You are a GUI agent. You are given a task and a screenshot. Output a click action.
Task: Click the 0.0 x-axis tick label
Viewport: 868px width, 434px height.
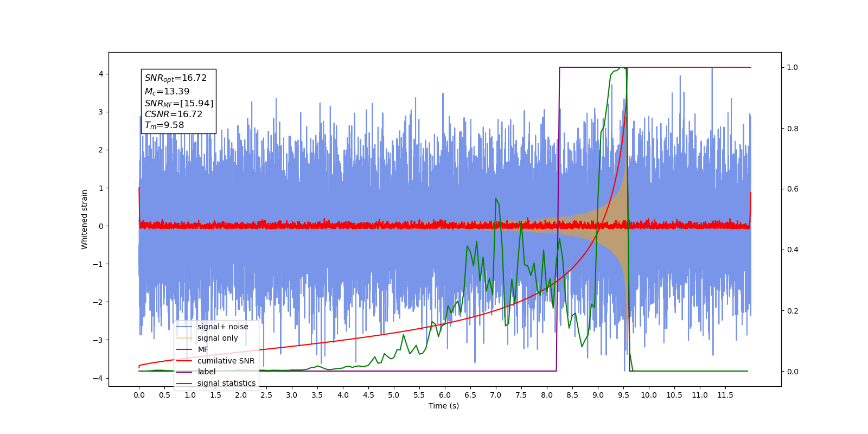pos(139,395)
